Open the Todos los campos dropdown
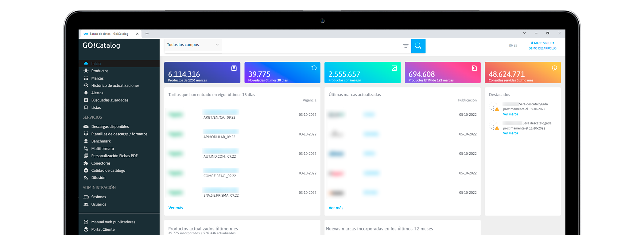The height and width of the screenshot is (235, 644). [x=193, y=45]
